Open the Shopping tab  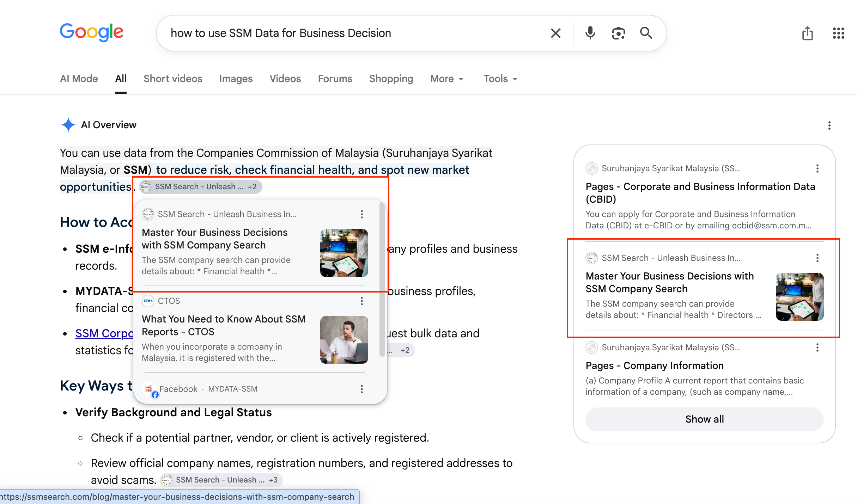(x=391, y=79)
